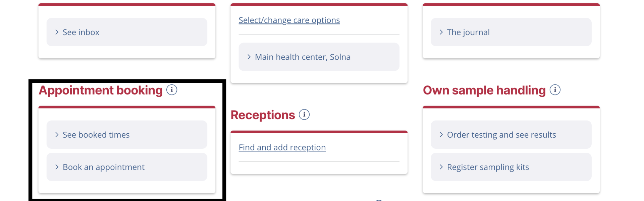The width and height of the screenshot is (644, 201).
Task: Click chevron before Book an appointment
Action: click(x=57, y=167)
